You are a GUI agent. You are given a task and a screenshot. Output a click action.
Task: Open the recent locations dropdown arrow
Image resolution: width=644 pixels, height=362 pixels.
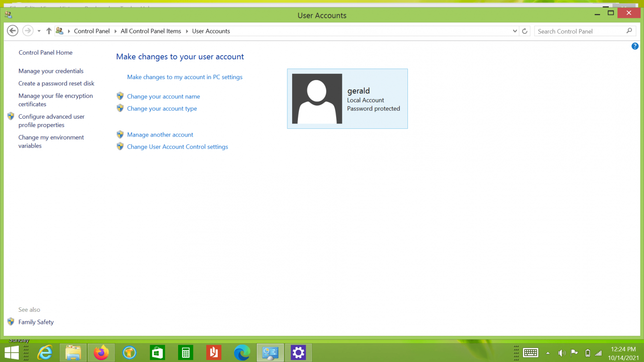click(x=39, y=31)
